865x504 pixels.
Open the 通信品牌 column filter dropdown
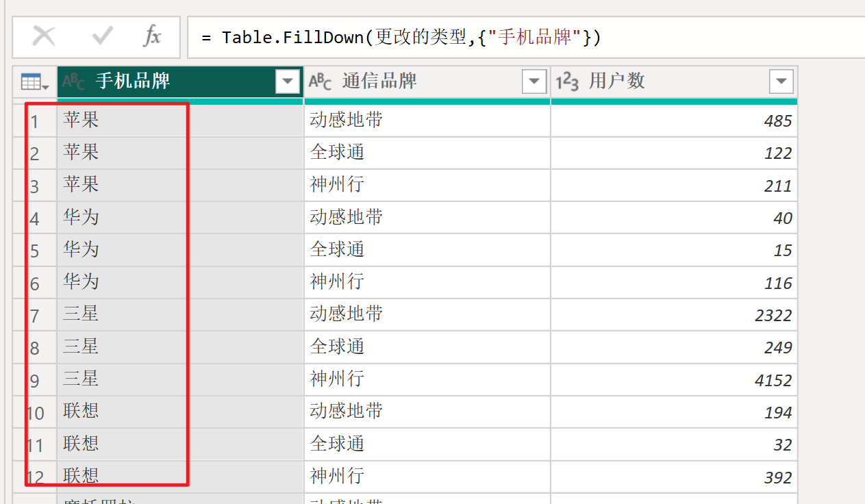(534, 82)
